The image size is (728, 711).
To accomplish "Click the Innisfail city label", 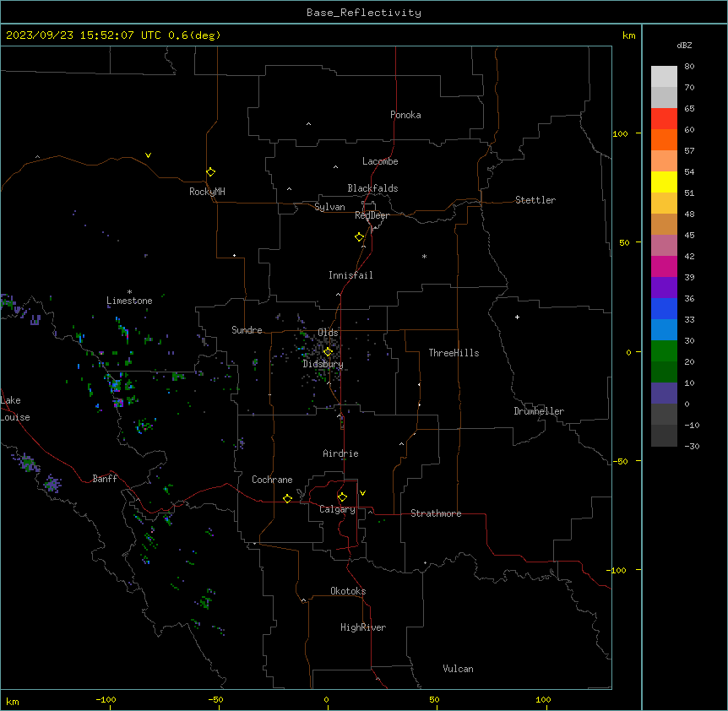I will coord(350,275).
